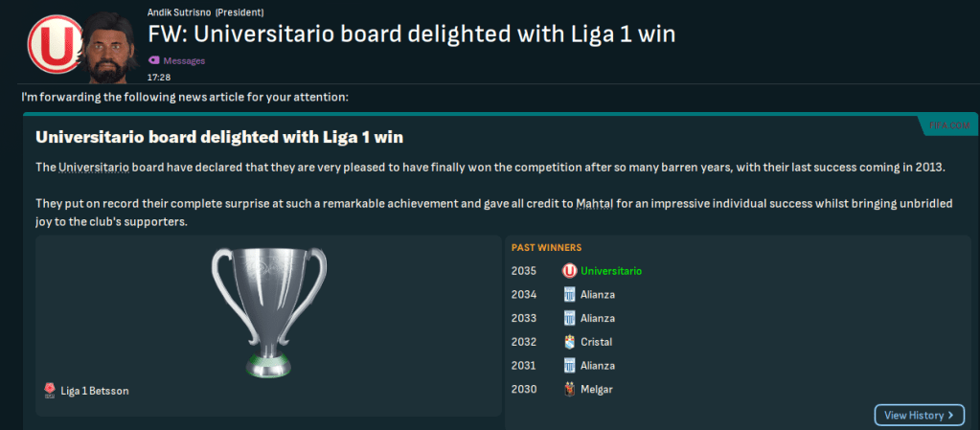Open the Liga 1 Betsson competition link

(93, 389)
